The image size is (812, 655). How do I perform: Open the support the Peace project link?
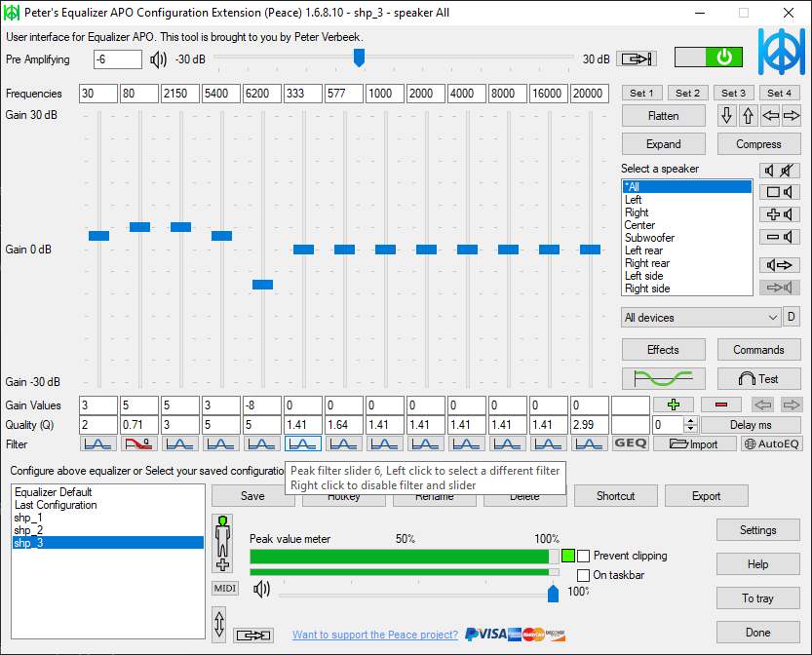(375, 635)
